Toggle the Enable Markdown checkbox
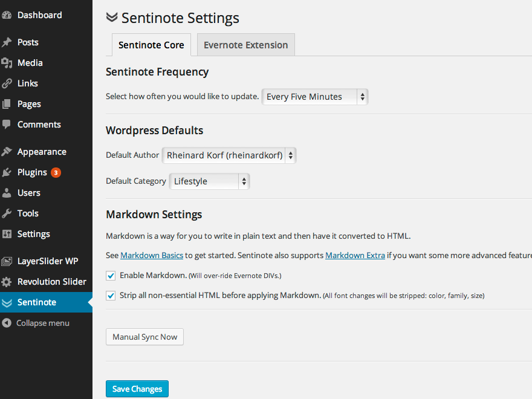This screenshot has height=399, width=532. click(x=111, y=276)
